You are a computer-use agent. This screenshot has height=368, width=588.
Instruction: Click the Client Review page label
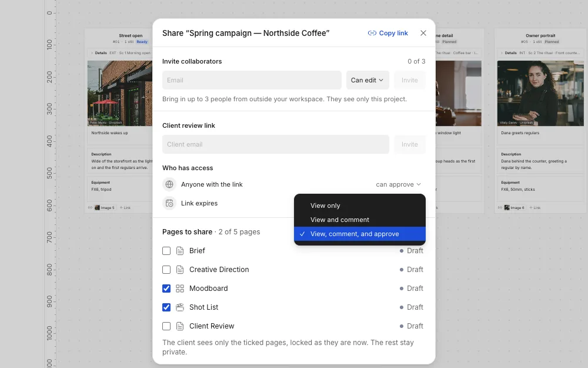click(x=212, y=326)
